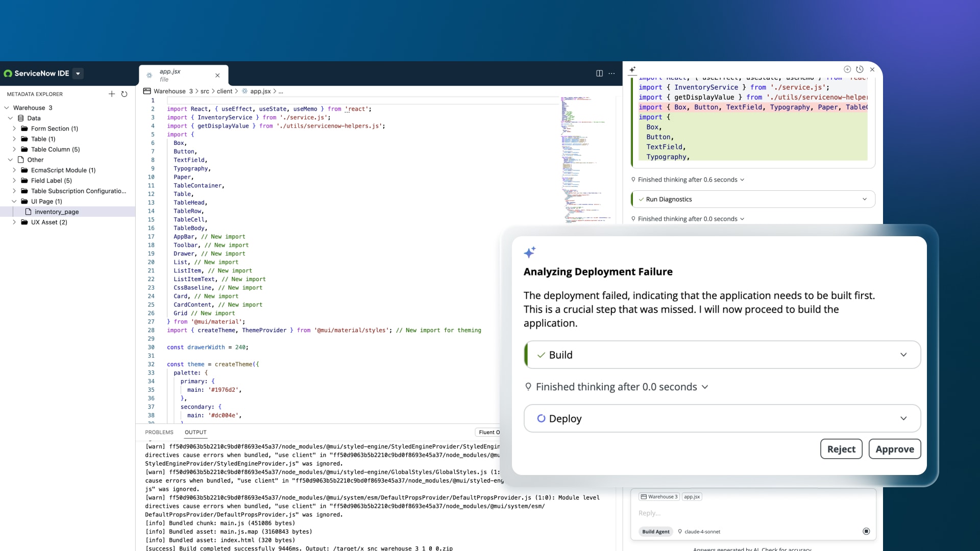Close the app.jsx editor tab
Screen dimensions: 980x551
click(217, 76)
